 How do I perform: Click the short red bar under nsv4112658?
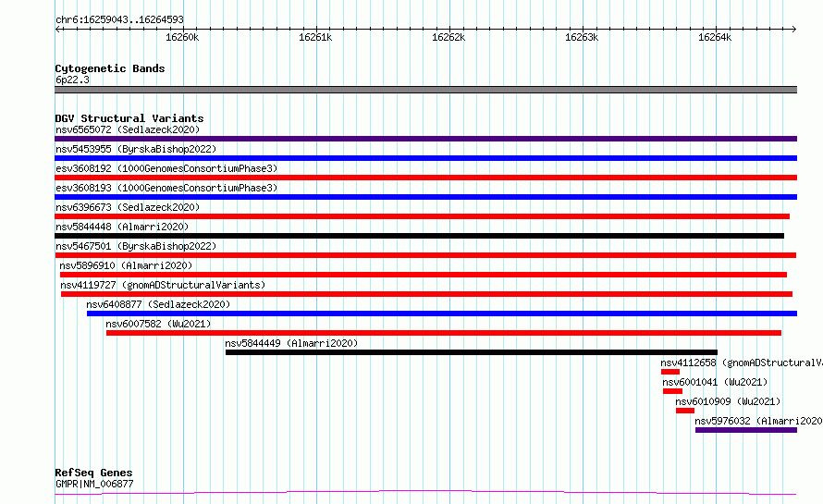coord(670,372)
